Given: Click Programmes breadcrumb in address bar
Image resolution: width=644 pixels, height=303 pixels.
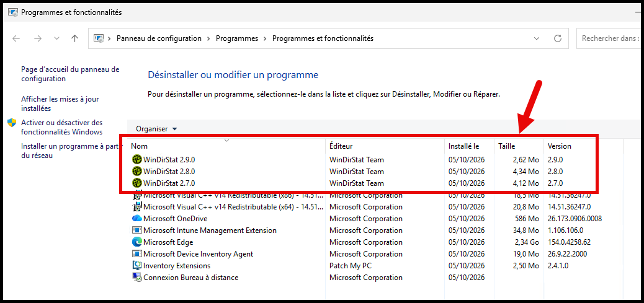Looking at the screenshot, I should tap(237, 38).
